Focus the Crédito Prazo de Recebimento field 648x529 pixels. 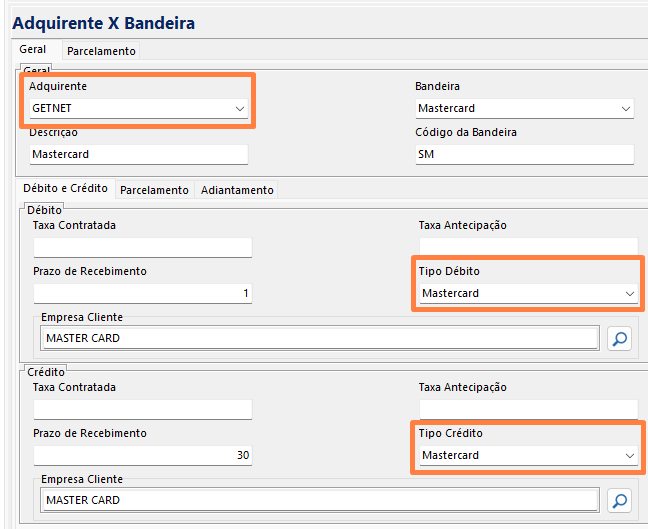(x=142, y=455)
